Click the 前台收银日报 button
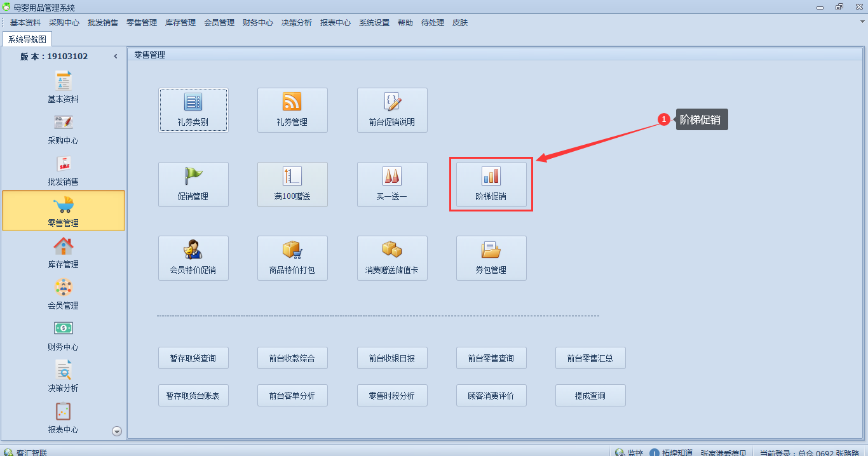 tap(392, 358)
